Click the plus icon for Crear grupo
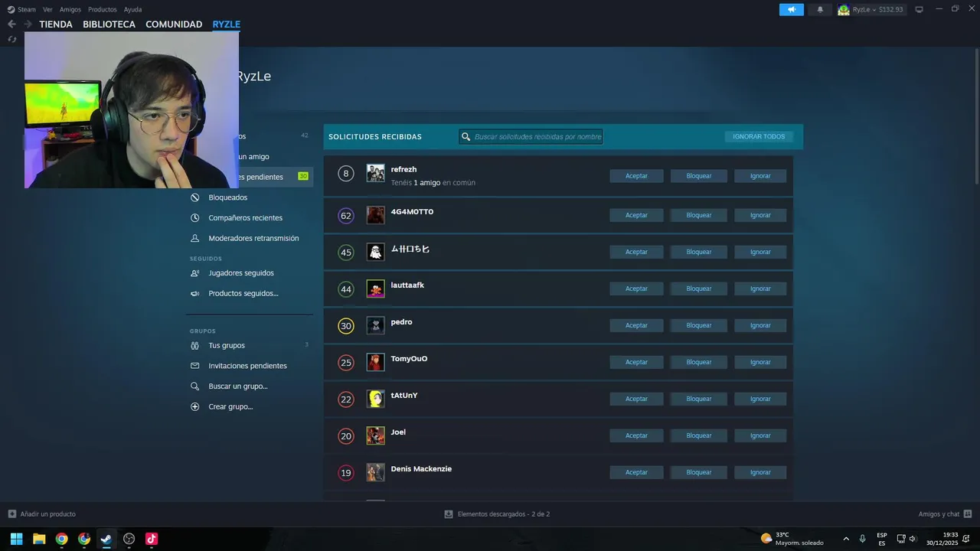Screen dimensions: 980x551 pyautogui.click(x=194, y=407)
